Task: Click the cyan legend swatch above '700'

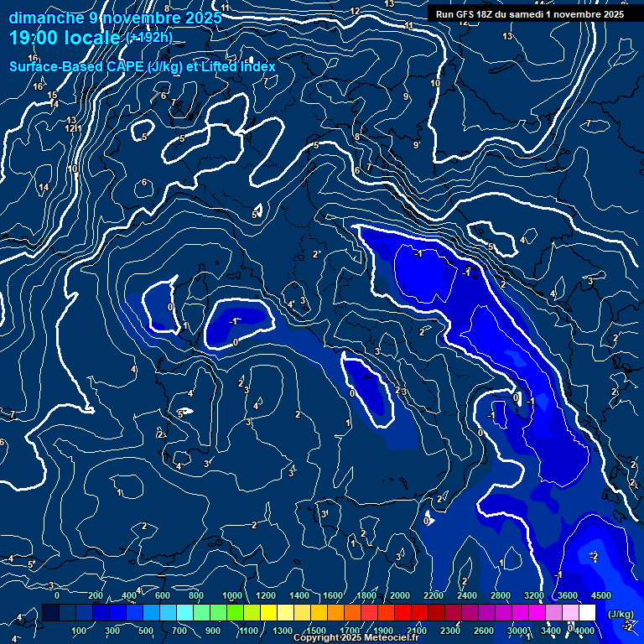Action: tap(184, 612)
